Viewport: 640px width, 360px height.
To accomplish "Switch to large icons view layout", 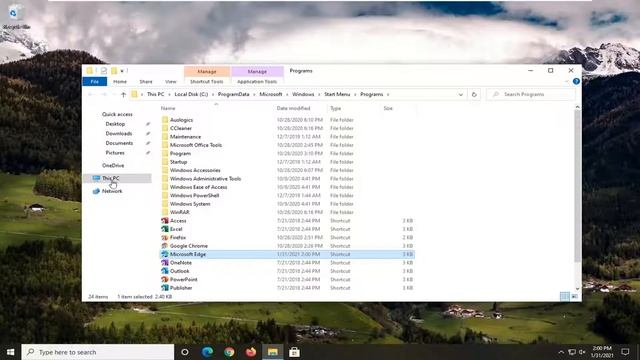I will coord(574,297).
